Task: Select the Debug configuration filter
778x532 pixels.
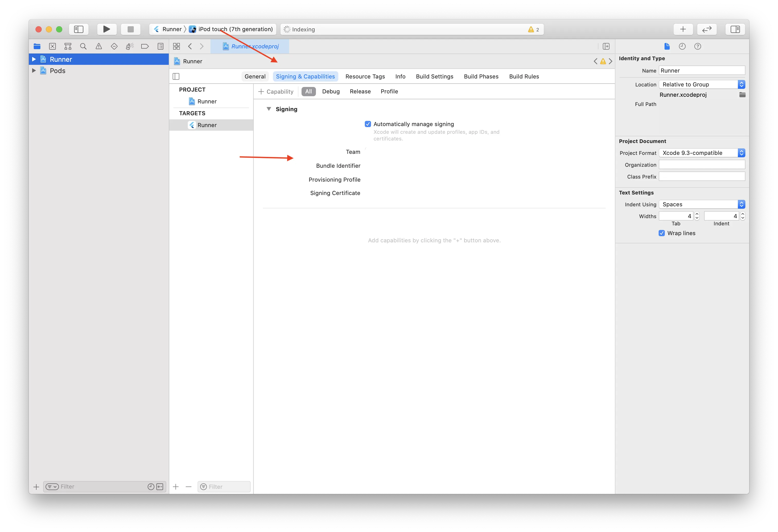Action: [x=330, y=91]
